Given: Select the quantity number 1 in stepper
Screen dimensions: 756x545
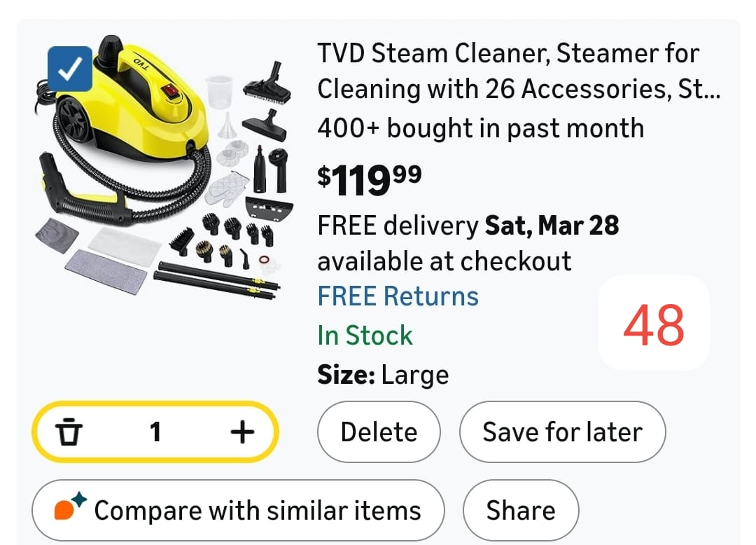Looking at the screenshot, I should (155, 432).
